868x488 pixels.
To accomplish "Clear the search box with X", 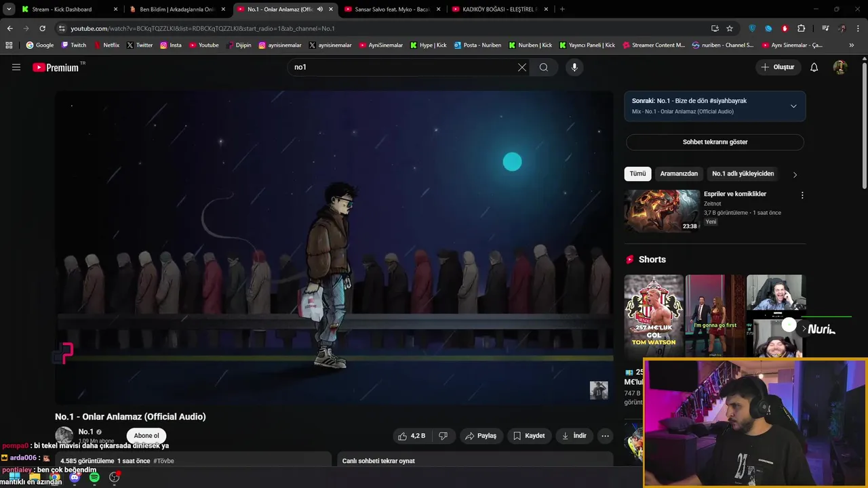I will [x=522, y=67].
